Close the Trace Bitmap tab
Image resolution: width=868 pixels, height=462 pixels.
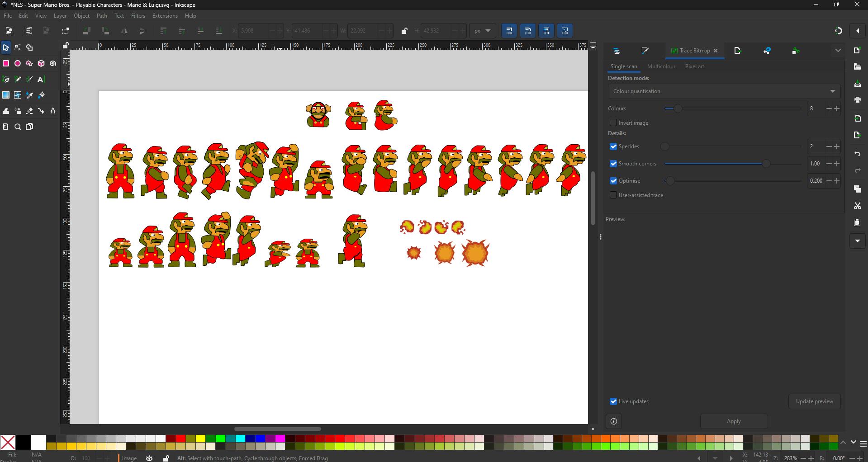(716, 51)
